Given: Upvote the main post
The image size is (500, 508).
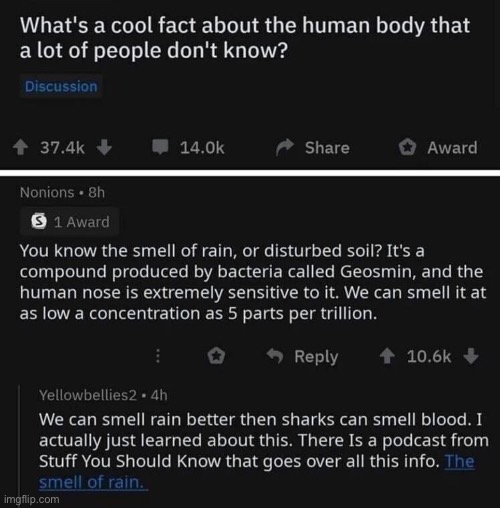Looking at the screenshot, I should tap(21, 147).
